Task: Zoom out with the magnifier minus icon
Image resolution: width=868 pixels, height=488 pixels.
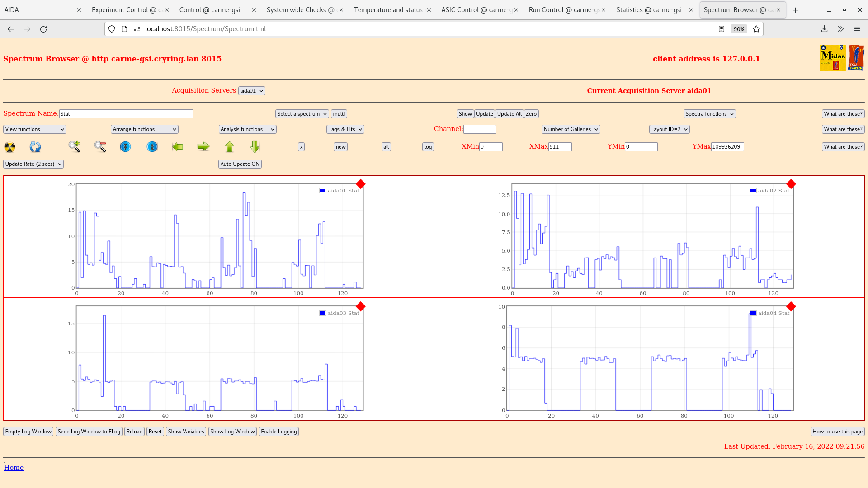Action: click(x=100, y=146)
